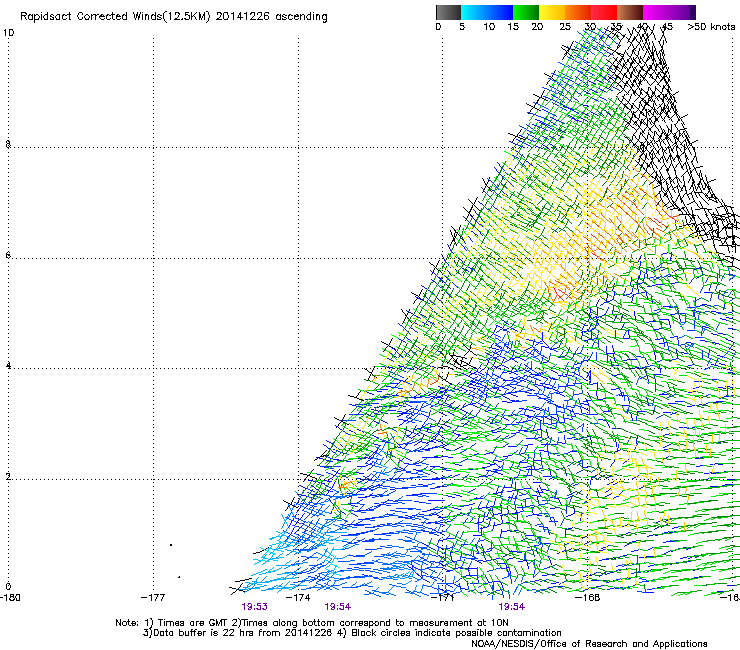Click the longitude axis label "-174"

(298, 598)
